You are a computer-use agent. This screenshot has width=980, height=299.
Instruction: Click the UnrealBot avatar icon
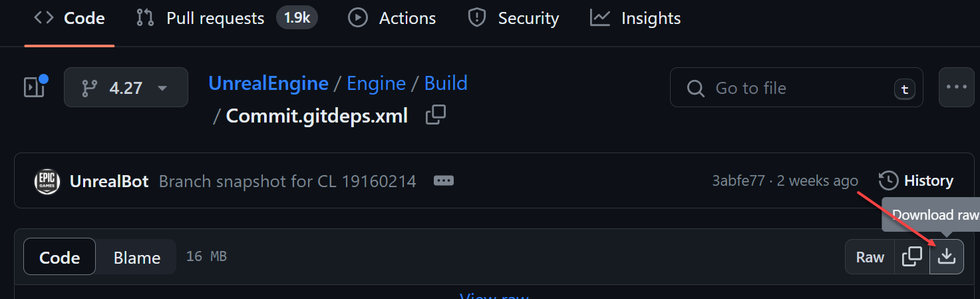[x=47, y=181]
